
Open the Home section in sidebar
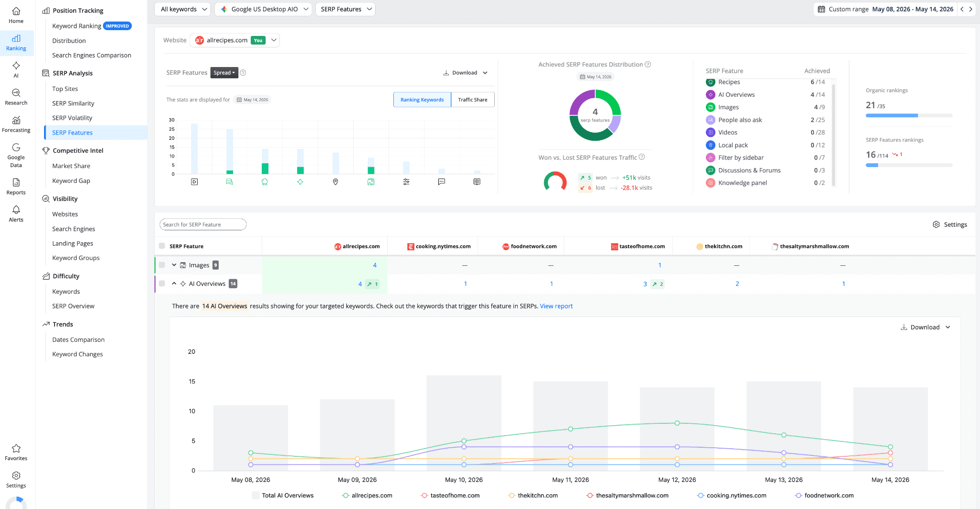coord(16,15)
